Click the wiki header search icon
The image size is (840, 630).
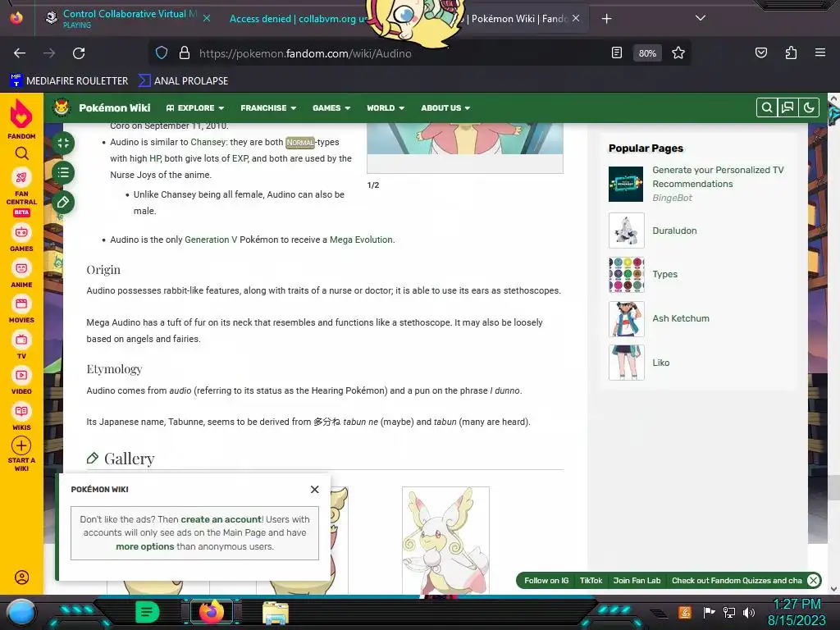[767, 107]
